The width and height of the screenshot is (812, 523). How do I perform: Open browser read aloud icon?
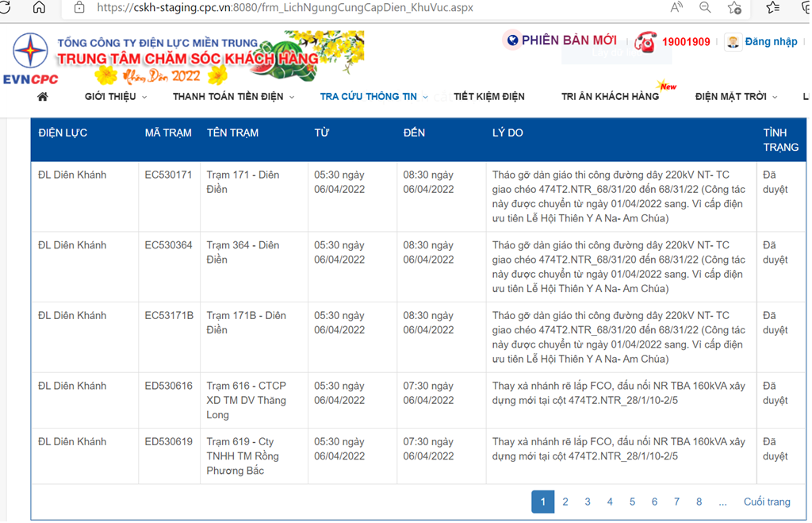click(676, 7)
